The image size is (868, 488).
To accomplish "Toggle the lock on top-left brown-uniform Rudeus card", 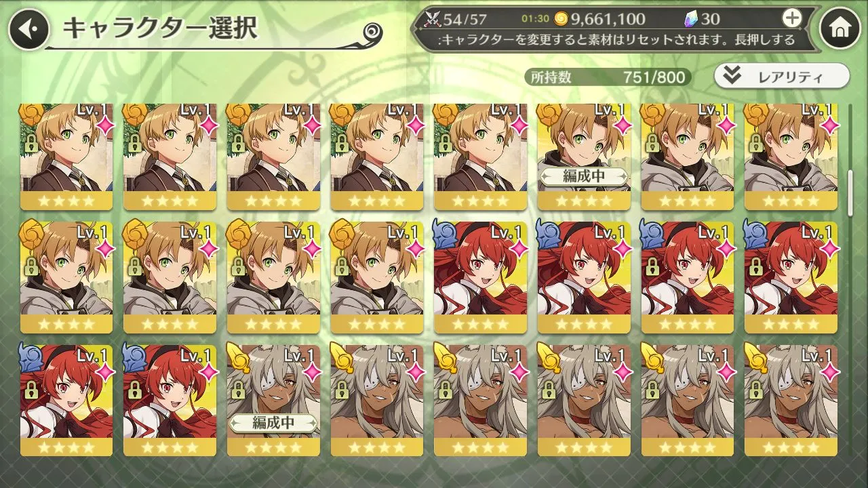I will click(32, 142).
